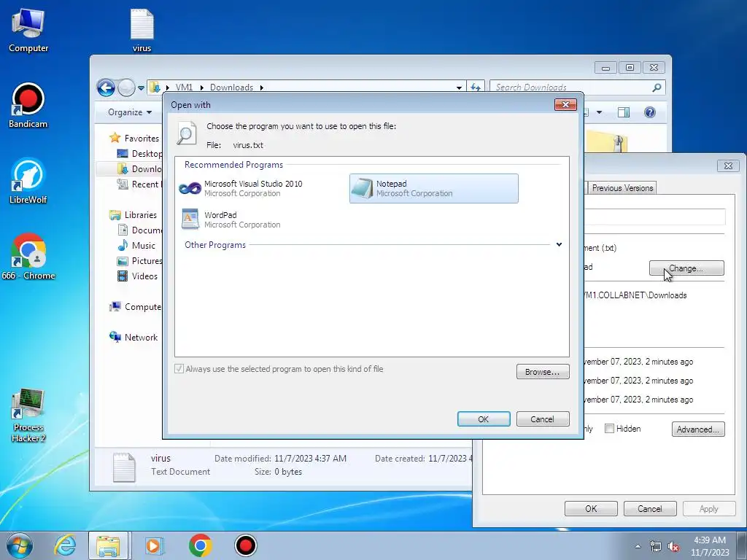This screenshot has height=560, width=747.
Task: Show hidden tray icons arrow
Action: pyautogui.click(x=638, y=546)
